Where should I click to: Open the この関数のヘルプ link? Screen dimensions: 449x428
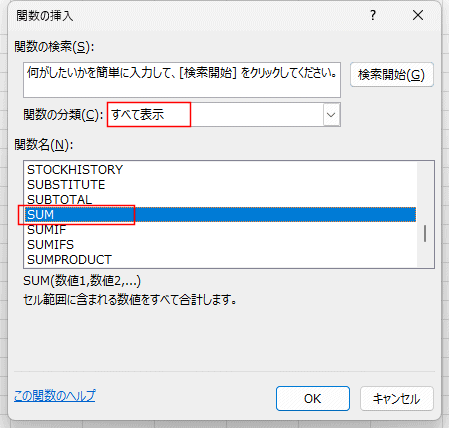55,396
